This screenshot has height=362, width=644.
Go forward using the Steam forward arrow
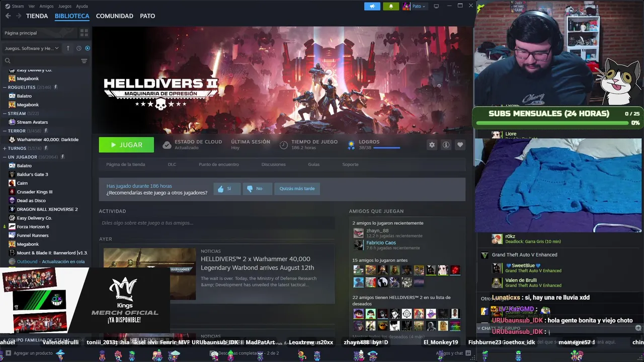click(18, 16)
